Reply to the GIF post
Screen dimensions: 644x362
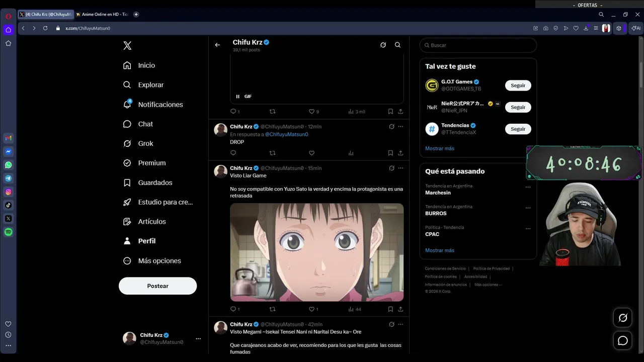click(233, 112)
